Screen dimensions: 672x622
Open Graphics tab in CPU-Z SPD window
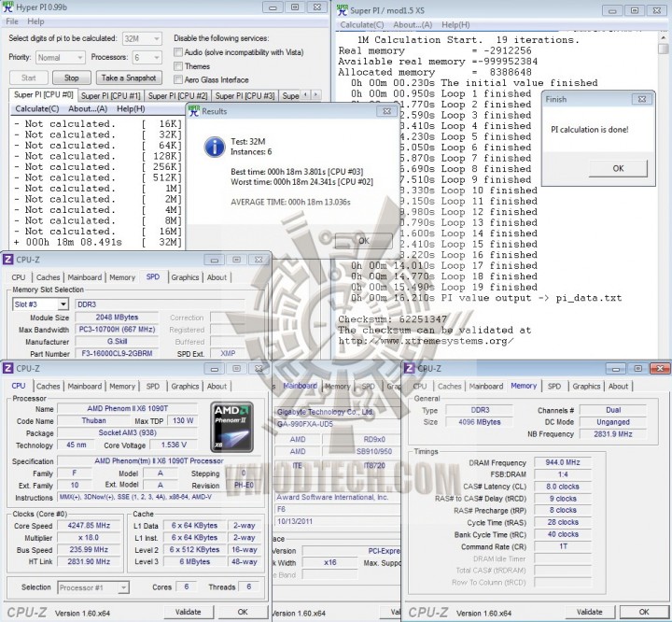(185, 277)
